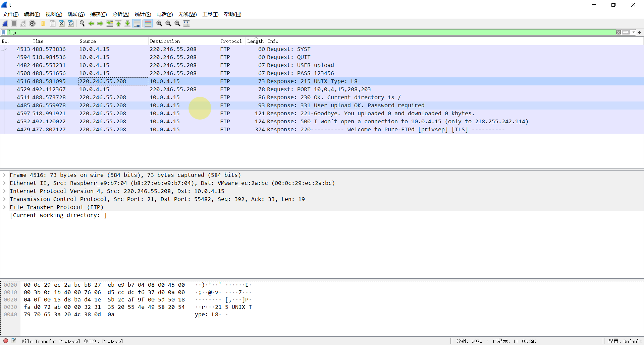
Task: Open the 文件(F) menu
Action: click(x=10, y=14)
